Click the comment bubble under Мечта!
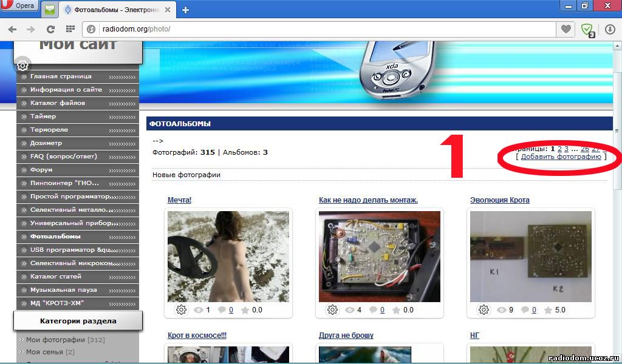 [222, 310]
